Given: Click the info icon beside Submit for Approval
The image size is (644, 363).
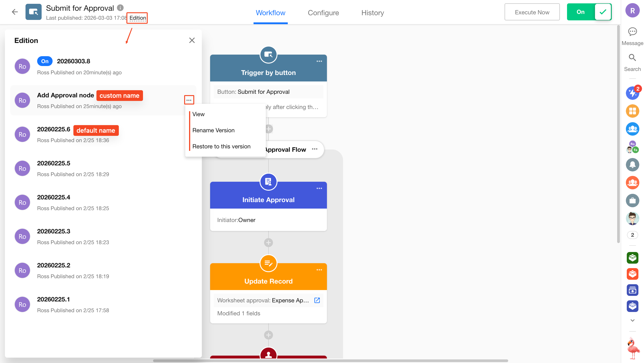Looking at the screenshot, I should [120, 8].
